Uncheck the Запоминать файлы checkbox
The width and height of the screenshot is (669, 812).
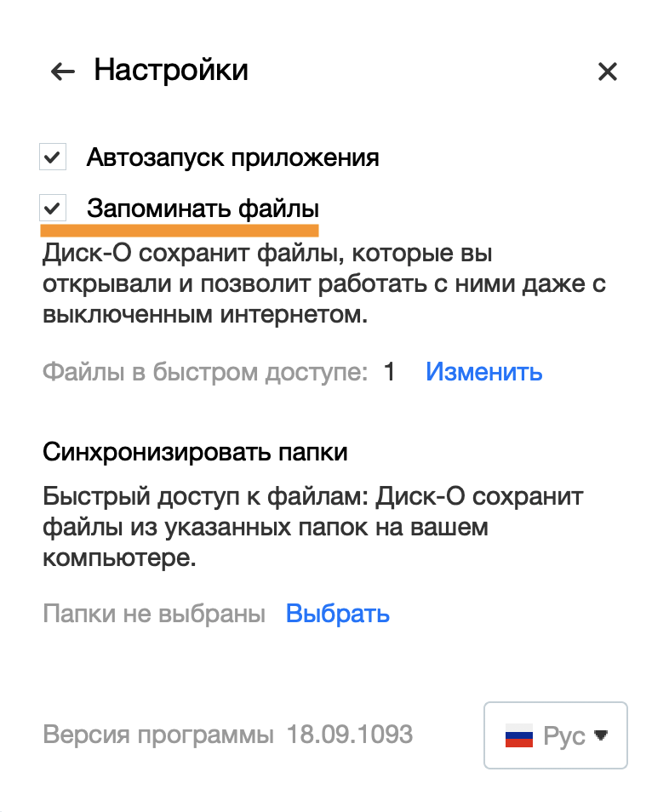coord(53,209)
